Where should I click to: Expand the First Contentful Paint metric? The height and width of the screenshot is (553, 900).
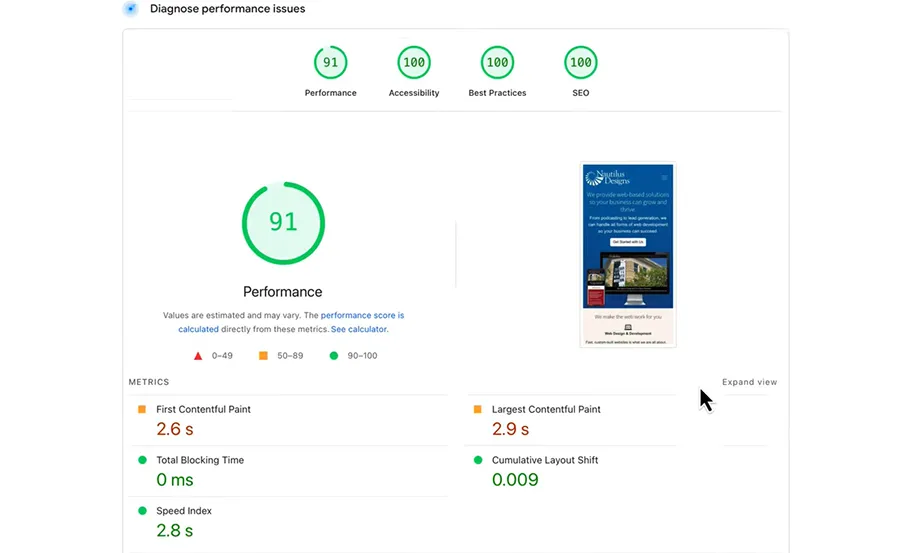pyautogui.click(x=203, y=409)
